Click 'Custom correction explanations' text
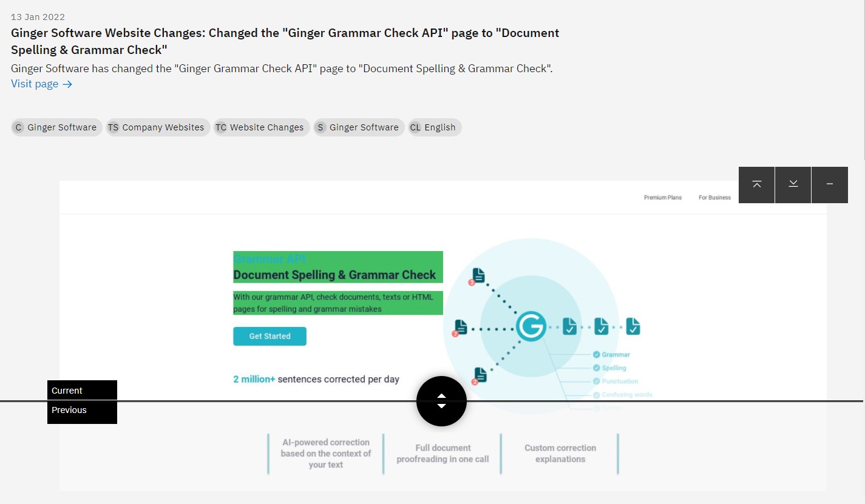Screen dimensions: 865x504 point(560,454)
